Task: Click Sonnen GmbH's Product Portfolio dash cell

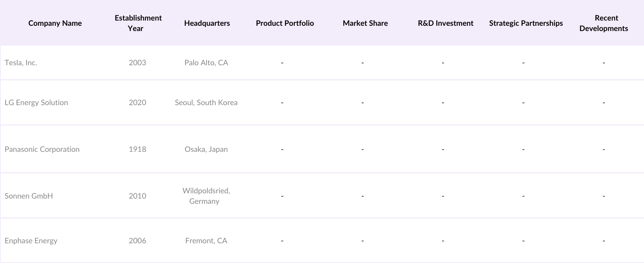Action: click(282, 196)
